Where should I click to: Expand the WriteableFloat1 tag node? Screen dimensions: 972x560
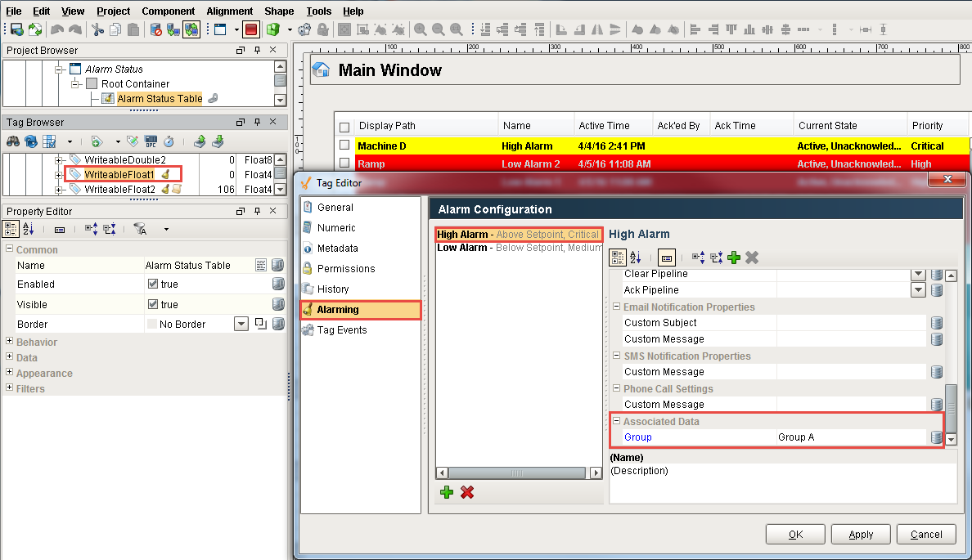(x=58, y=175)
